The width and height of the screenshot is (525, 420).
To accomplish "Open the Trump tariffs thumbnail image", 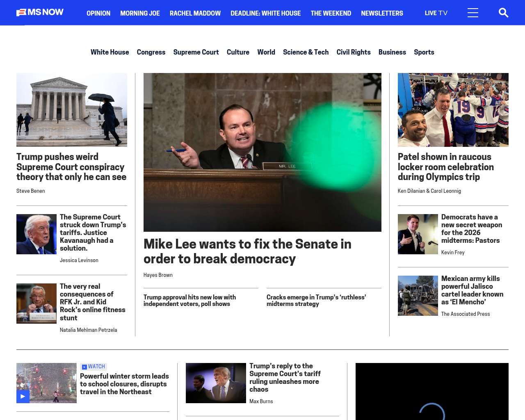I will pos(37,234).
